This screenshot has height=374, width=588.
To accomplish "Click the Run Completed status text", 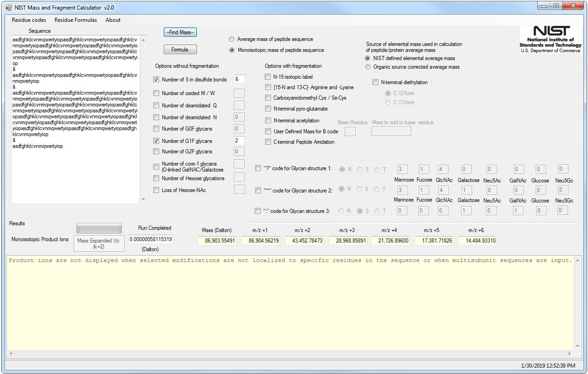I will pos(155,228).
